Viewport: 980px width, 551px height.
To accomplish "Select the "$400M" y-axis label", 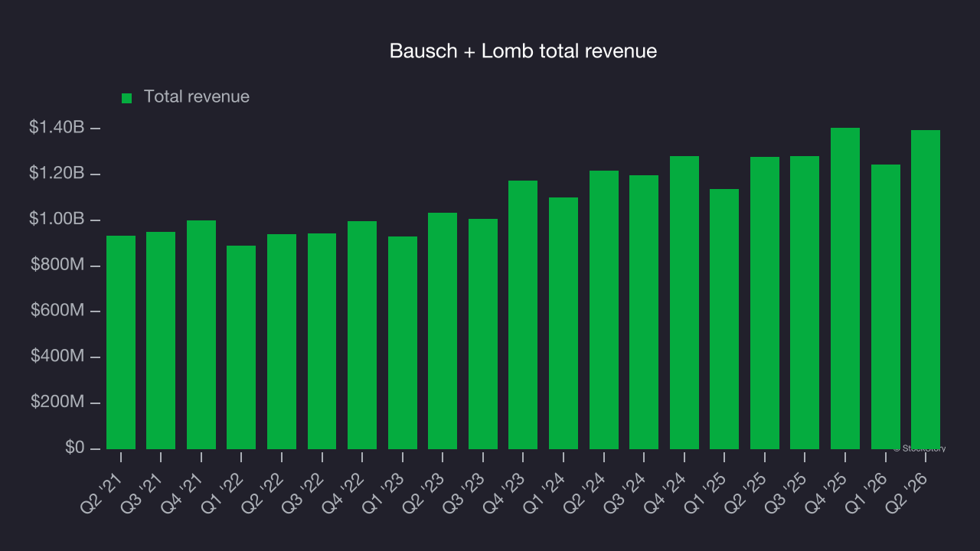I will click(x=57, y=357).
